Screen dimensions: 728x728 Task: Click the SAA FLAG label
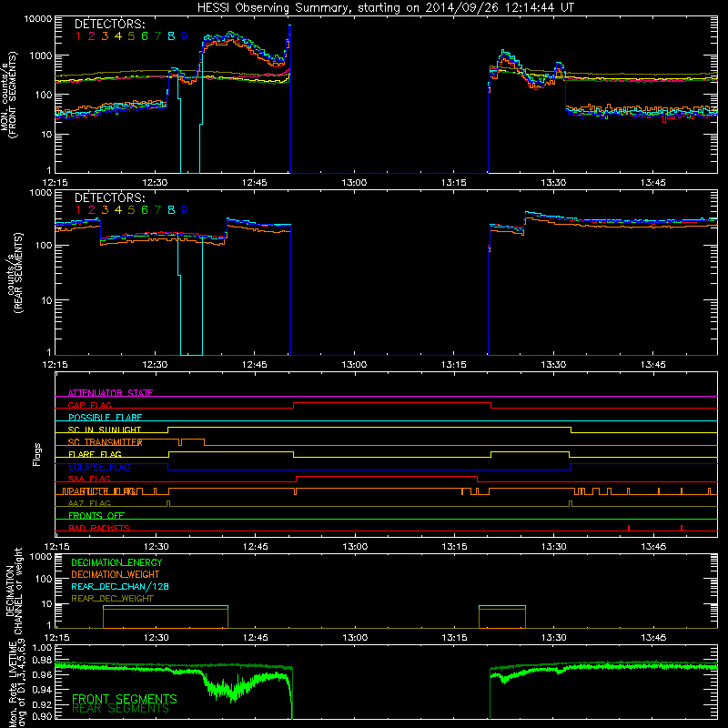click(x=89, y=479)
